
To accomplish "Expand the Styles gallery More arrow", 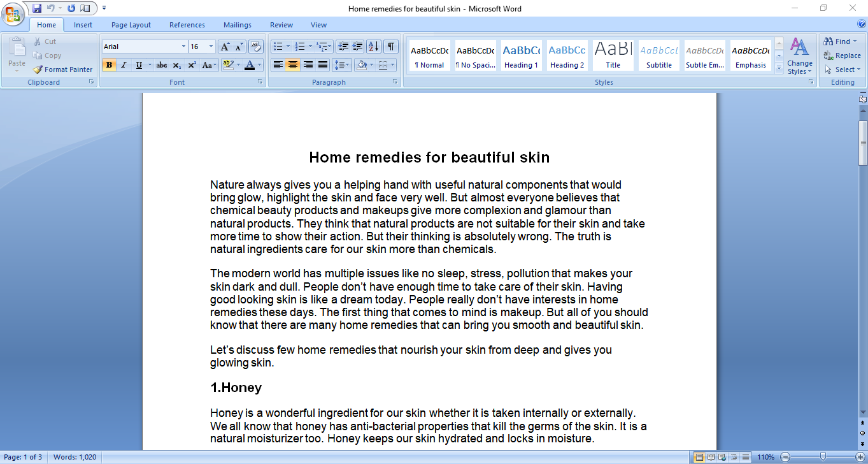I will [x=779, y=68].
